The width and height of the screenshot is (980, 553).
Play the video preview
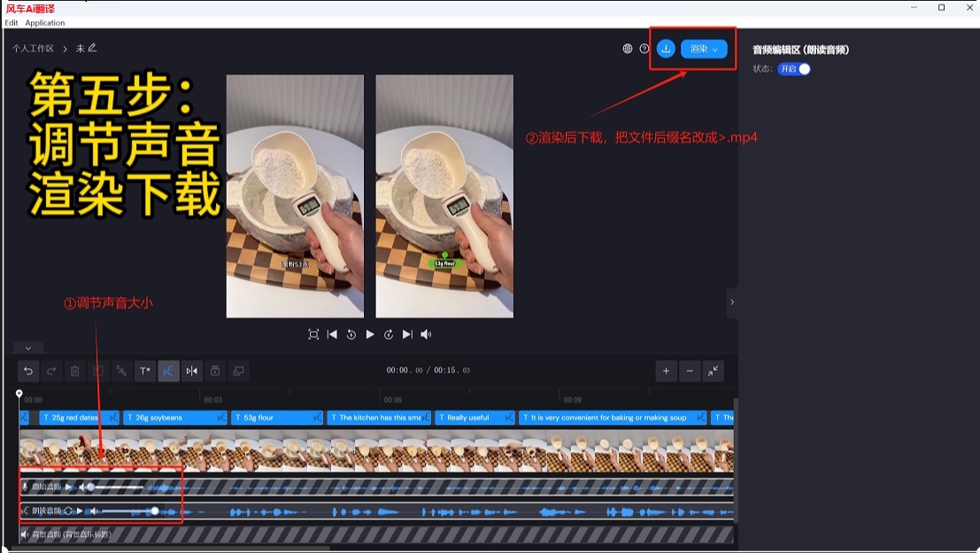coord(370,334)
